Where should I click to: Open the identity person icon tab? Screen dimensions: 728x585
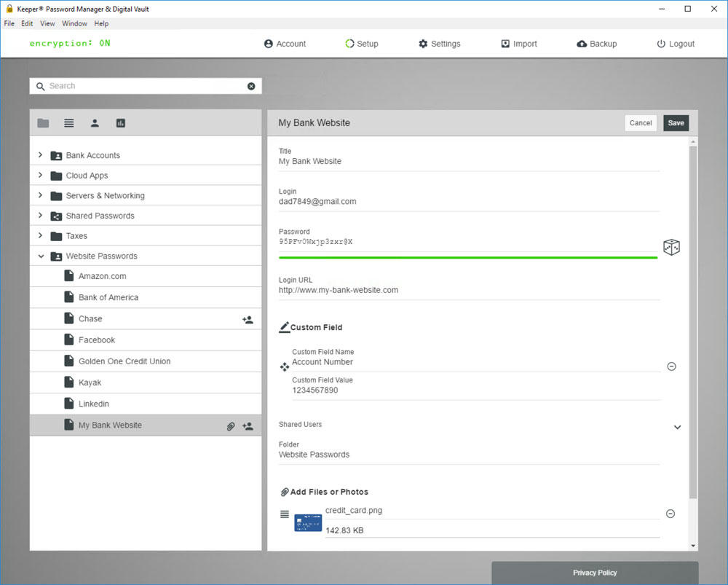tap(95, 123)
